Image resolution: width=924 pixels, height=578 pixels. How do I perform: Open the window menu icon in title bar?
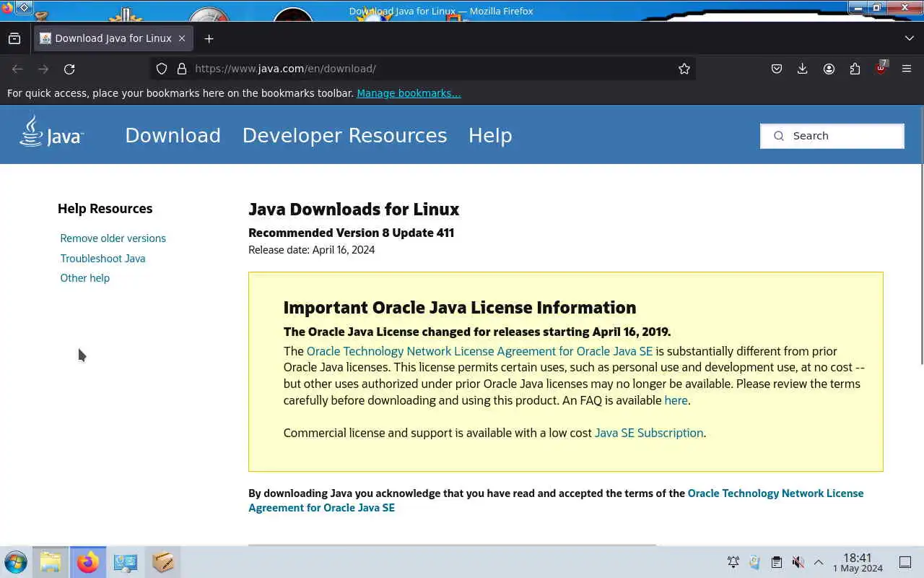pyautogui.click(x=7, y=8)
